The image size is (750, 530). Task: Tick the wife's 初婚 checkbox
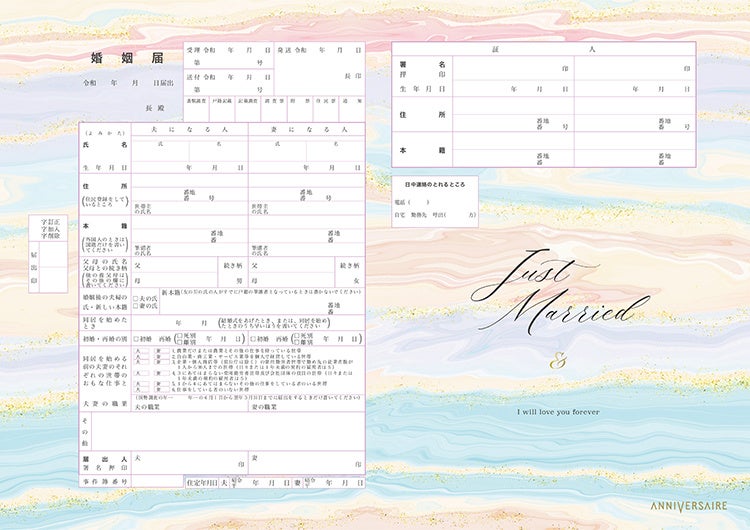click(254, 339)
